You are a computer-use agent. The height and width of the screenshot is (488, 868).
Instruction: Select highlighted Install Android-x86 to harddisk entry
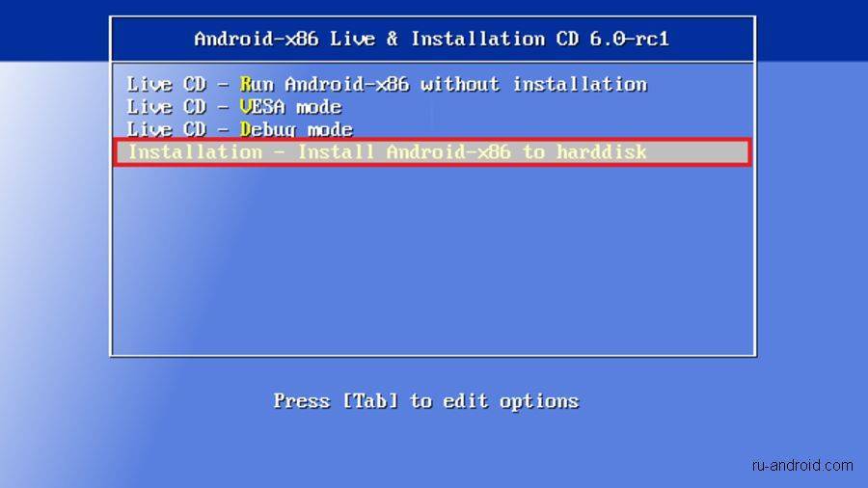point(433,152)
